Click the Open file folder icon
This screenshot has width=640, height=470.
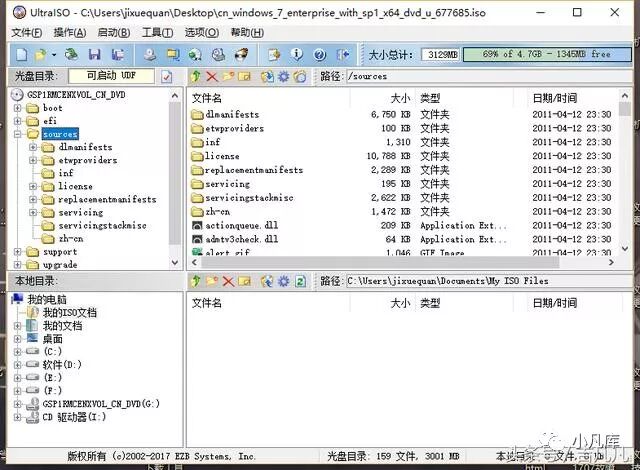tap(41, 54)
